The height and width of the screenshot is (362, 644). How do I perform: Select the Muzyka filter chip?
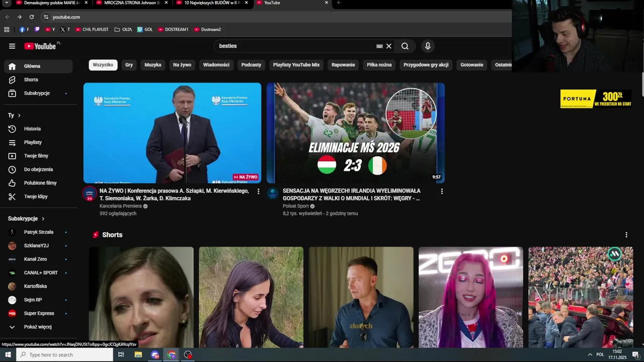(153, 65)
